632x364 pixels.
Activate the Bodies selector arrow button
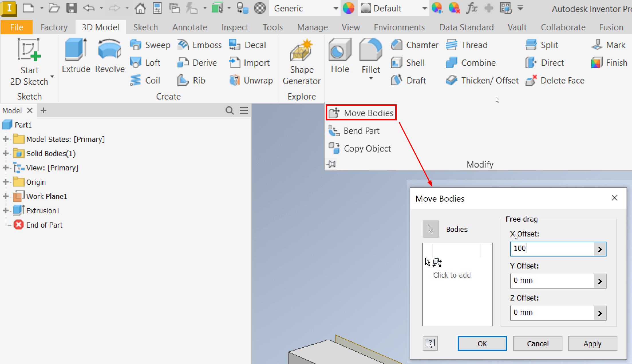pos(430,229)
